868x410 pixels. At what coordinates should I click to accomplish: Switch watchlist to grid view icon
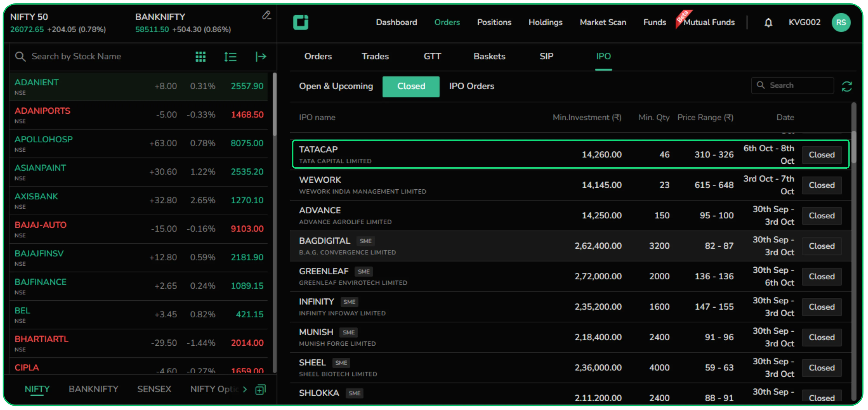click(x=201, y=57)
